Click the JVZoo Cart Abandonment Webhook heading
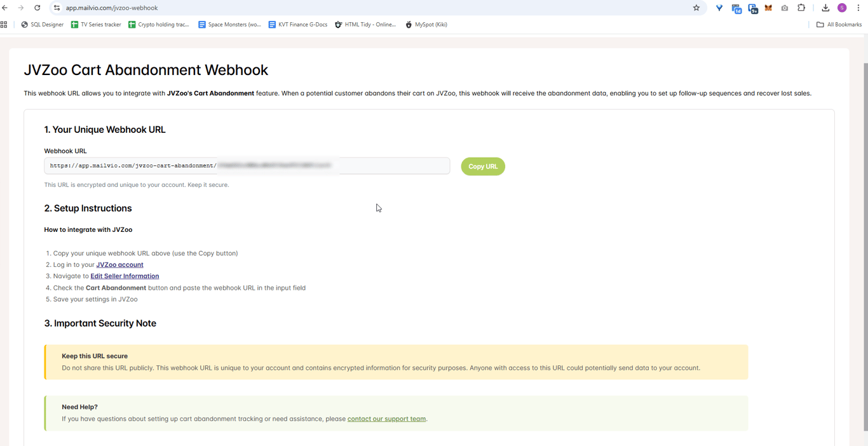The height and width of the screenshot is (446, 868). [x=146, y=70]
